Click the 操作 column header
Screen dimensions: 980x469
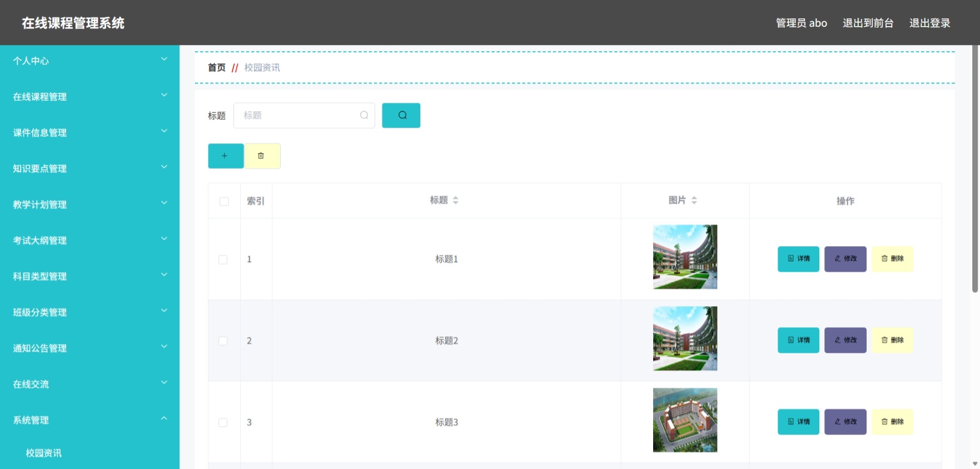(x=845, y=201)
